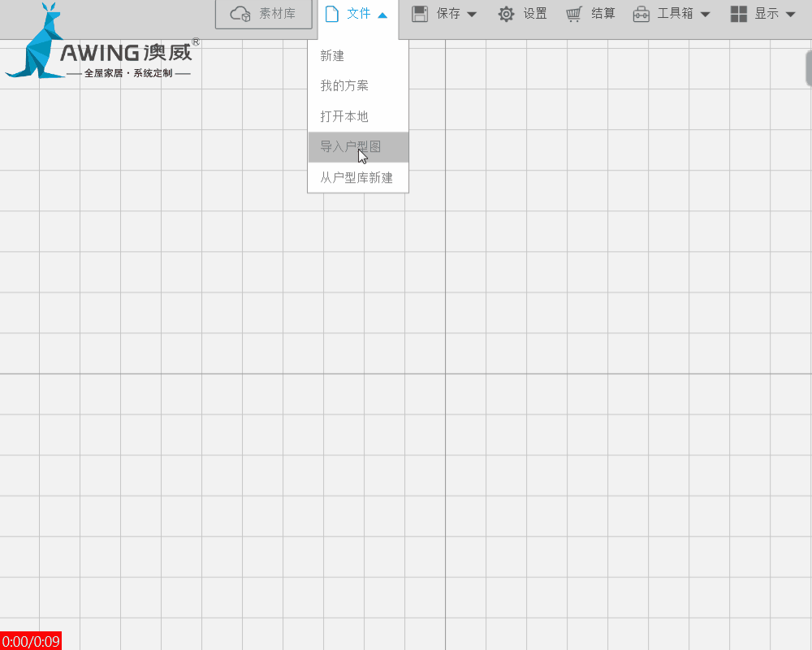Choose 新建 from the 文件 menu

click(332, 56)
